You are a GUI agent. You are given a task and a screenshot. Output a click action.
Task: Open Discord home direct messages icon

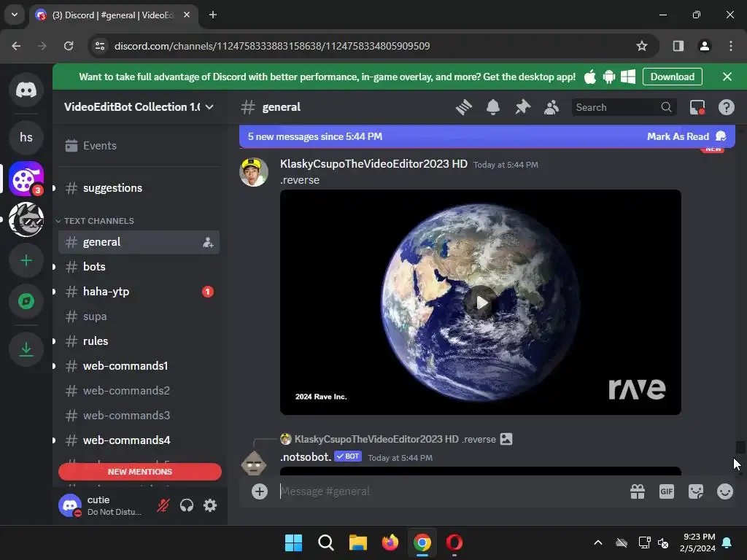[26, 90]
